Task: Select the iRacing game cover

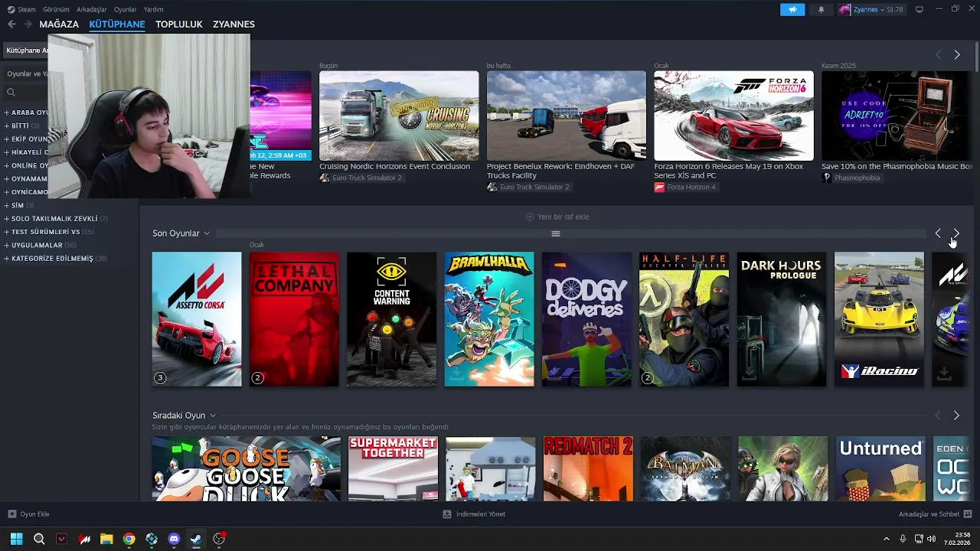Action: (x=879, y=319)
